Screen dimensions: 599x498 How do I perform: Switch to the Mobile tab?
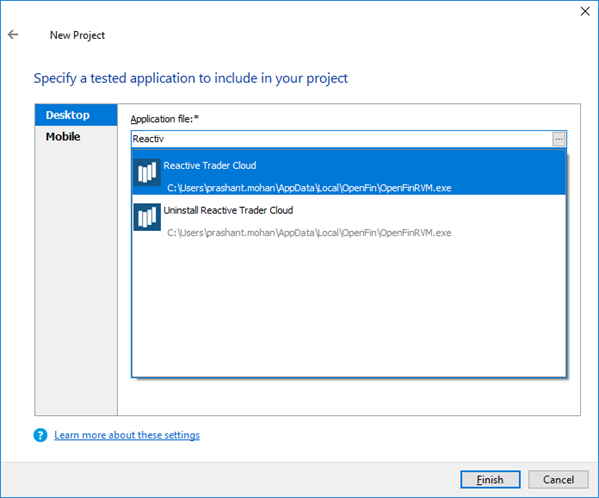(76, 137)
